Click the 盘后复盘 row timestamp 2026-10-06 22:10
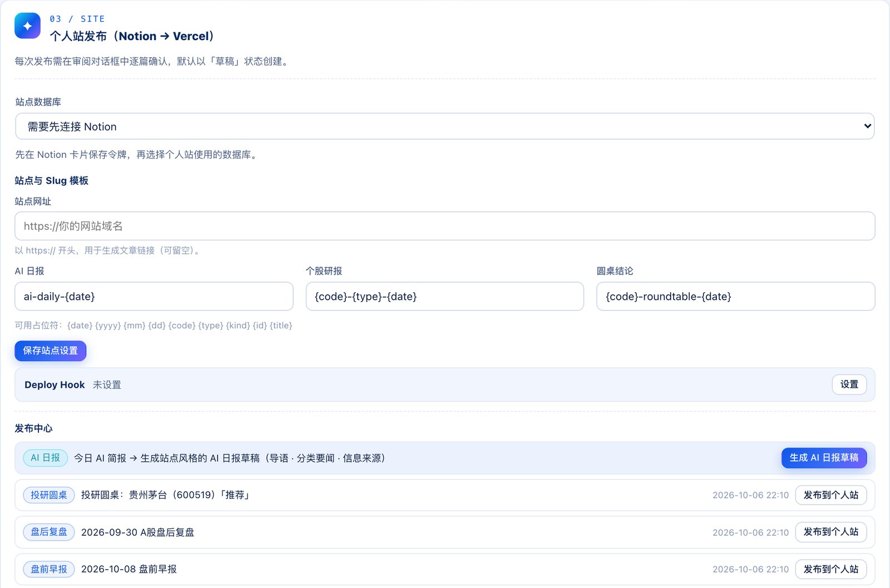This screenshot has width=890, height=588. point(750,532)
